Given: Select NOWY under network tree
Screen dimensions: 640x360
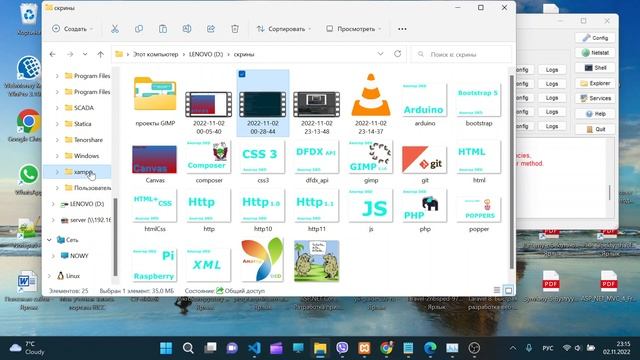Looking at the screenshot, I should 79,256.
